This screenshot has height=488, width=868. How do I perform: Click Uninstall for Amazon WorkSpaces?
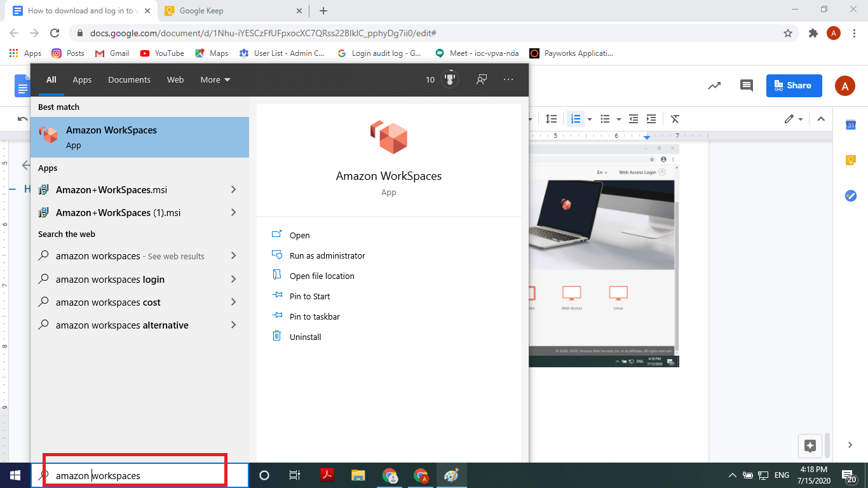click(306, 337)
